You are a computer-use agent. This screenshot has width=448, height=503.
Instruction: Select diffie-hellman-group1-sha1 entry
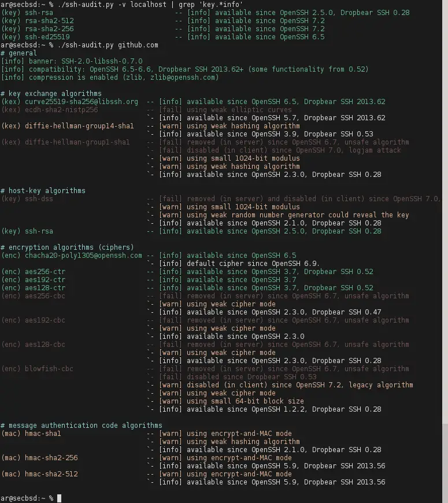coord(205,142)
